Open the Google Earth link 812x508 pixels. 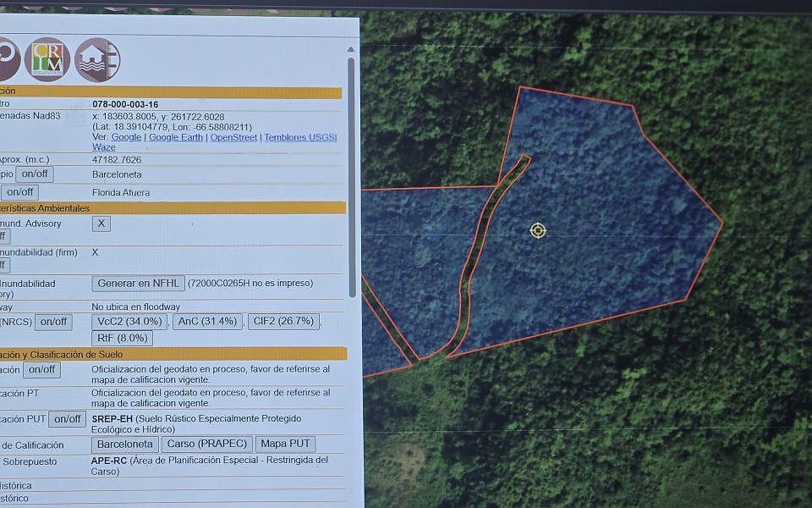(x=176, y=137)
